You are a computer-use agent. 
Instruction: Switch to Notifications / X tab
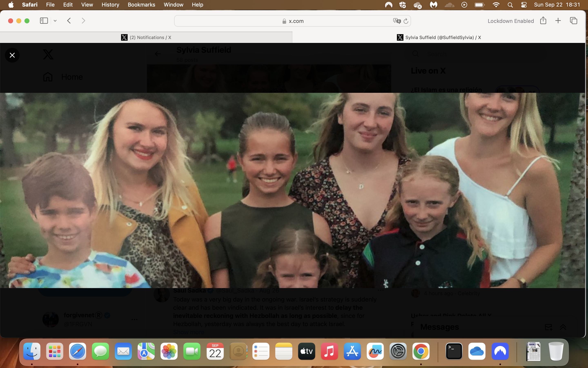pos(146,37)
